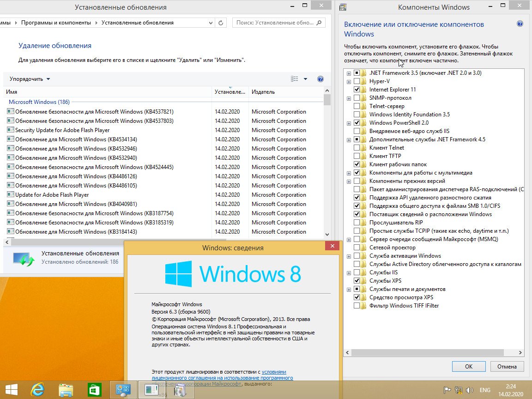The width and height of the screenshot is (532, 399).
Task: Enable the Telnet-сервер checkbox
Action: 357,106
